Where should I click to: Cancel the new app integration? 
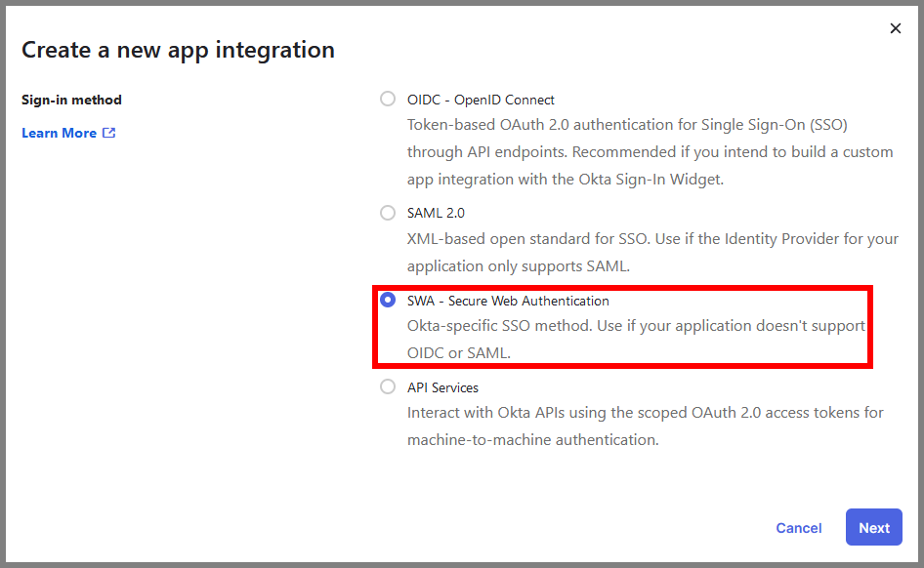click(798, 528)
